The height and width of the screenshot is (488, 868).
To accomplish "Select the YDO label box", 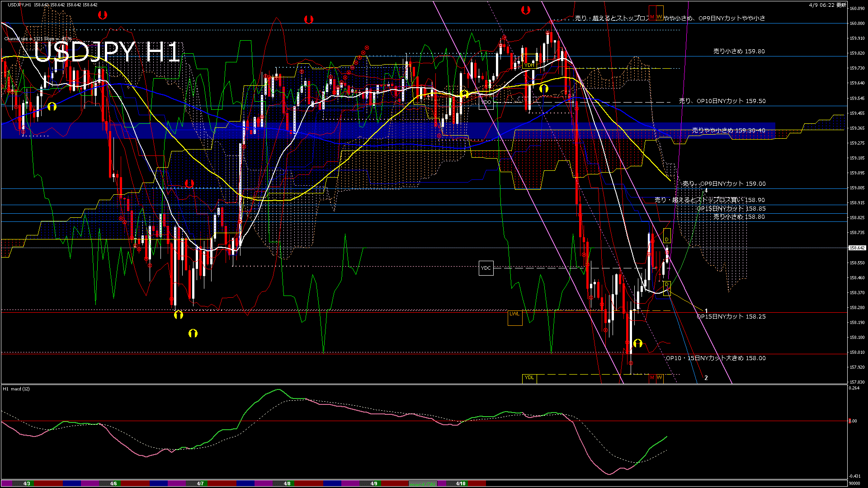I will pos(486,102).
